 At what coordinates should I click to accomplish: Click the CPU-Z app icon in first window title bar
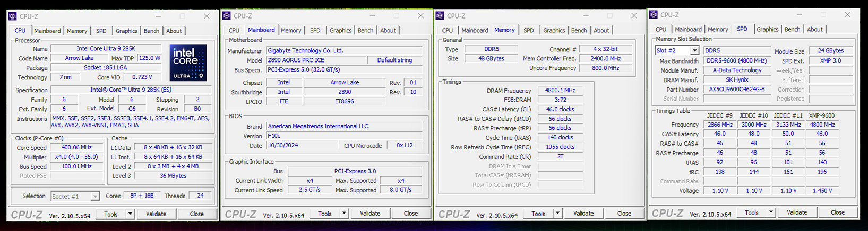(x=12, y=16)
